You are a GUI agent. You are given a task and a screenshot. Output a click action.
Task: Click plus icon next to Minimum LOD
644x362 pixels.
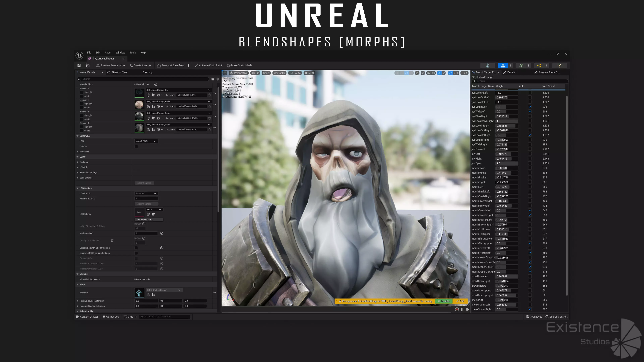[162, 233]
